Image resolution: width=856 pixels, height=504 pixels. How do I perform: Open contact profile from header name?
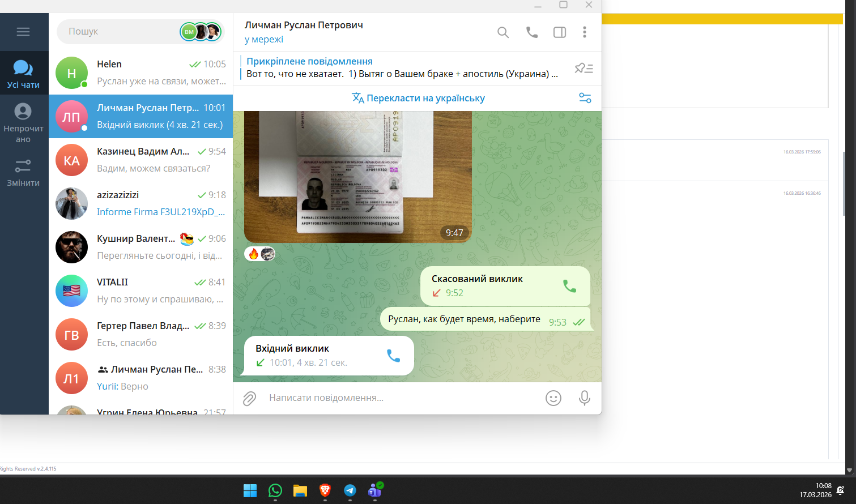304,25
